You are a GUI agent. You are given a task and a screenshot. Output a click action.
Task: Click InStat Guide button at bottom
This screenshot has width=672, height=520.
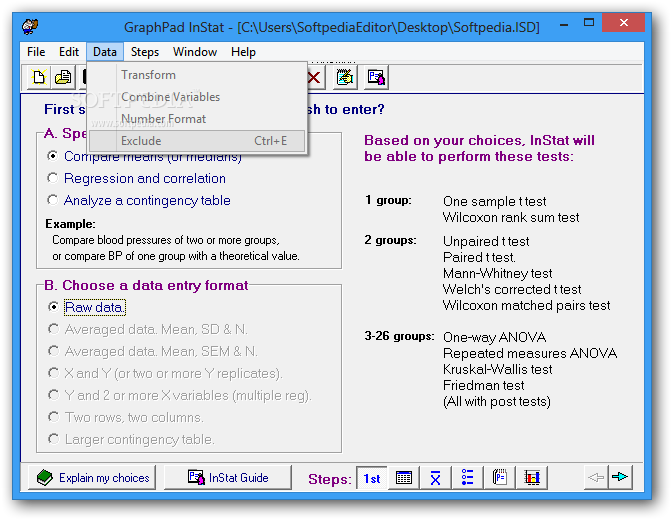[228, 478]
